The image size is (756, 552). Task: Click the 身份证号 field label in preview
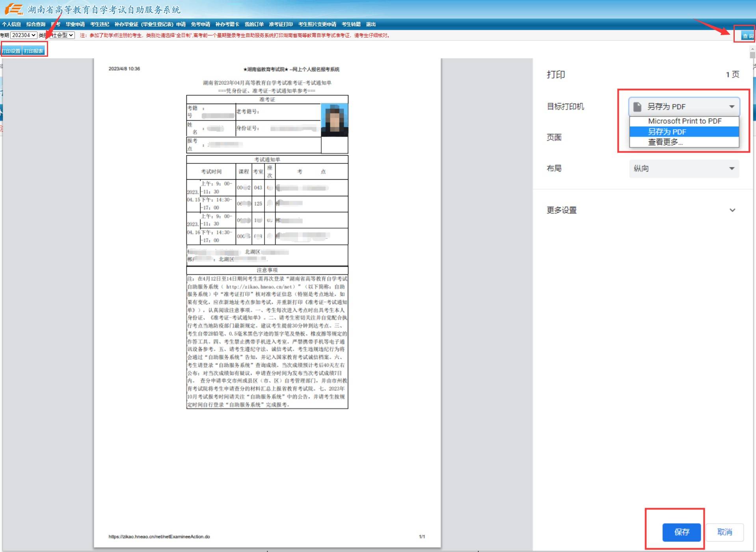tap(248, 128)
